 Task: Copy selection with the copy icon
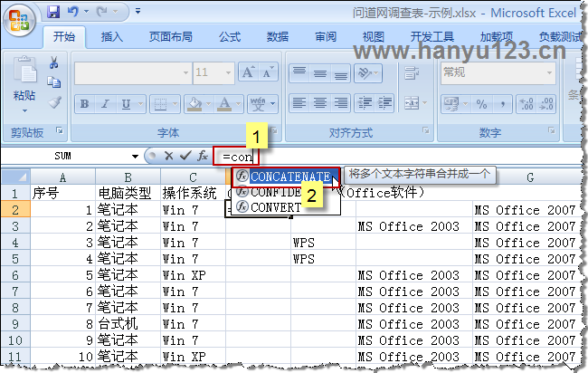point(54,82)
